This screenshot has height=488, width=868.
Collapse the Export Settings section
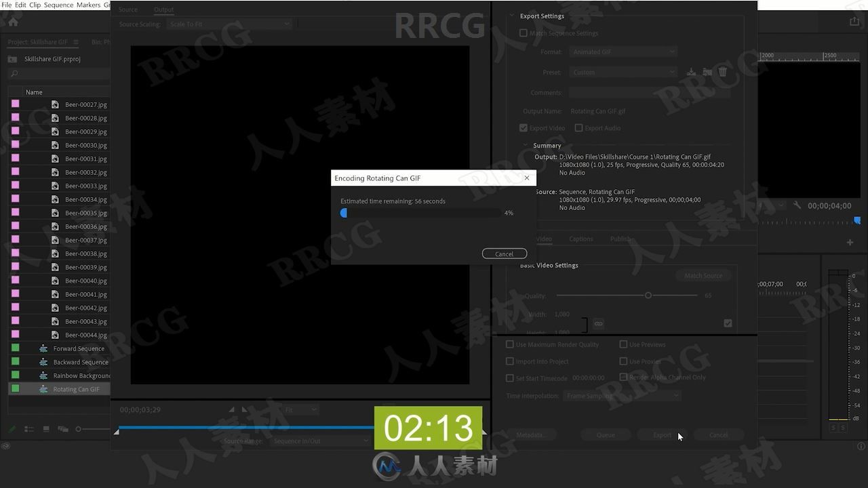tap(511, 16)
